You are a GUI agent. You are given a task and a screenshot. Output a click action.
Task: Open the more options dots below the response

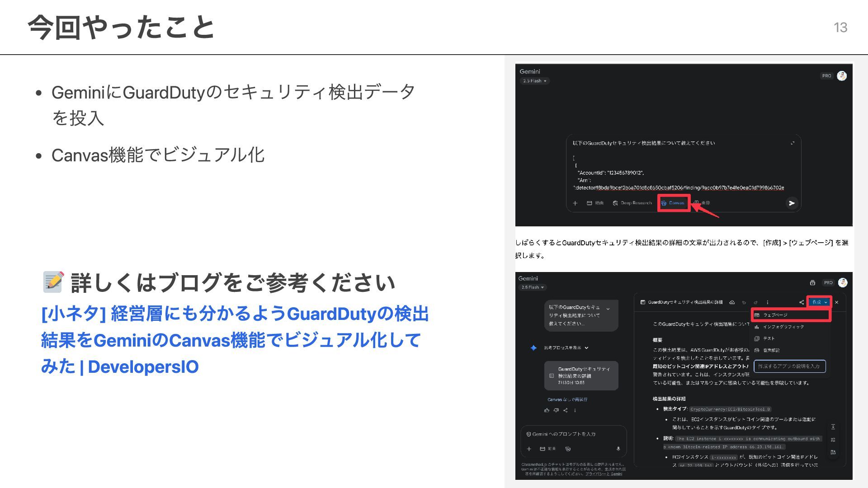(x=575, y=410)
